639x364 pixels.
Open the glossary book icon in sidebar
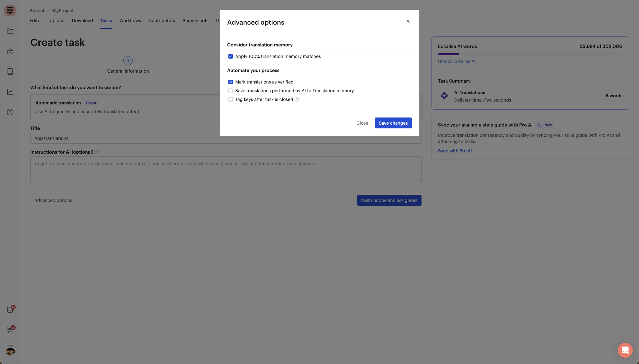pyautogui.click(x=10, y=72)
